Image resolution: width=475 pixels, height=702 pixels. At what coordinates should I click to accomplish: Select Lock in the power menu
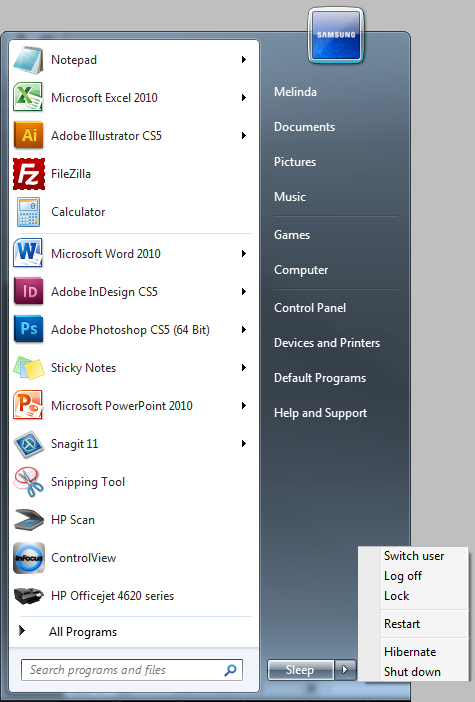click(397, 596)
